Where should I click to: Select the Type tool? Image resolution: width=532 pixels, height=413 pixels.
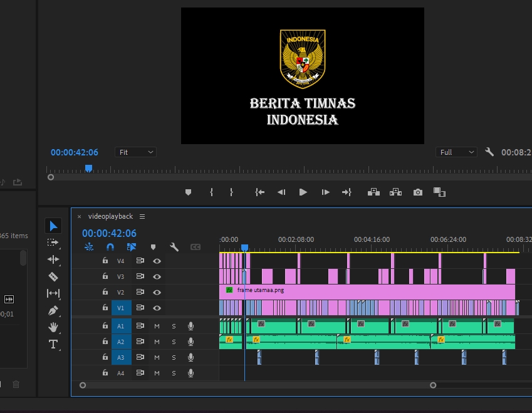[x=53, y=344]
